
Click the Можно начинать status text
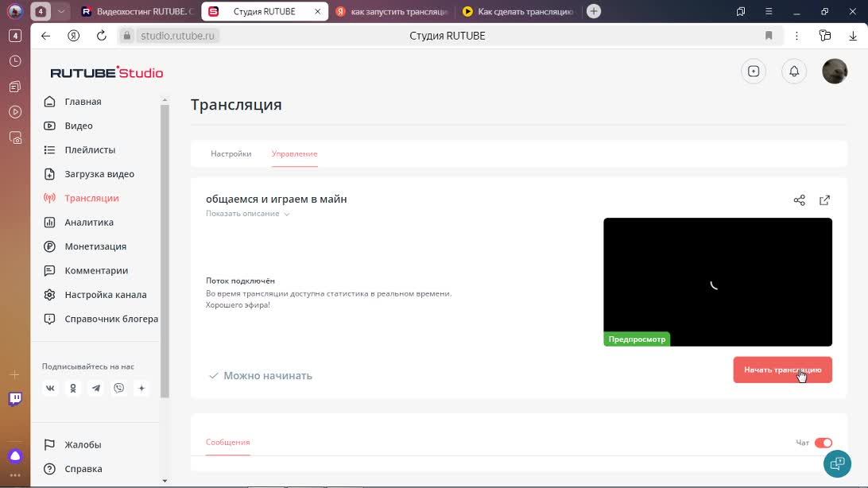(x=267, y=376)
